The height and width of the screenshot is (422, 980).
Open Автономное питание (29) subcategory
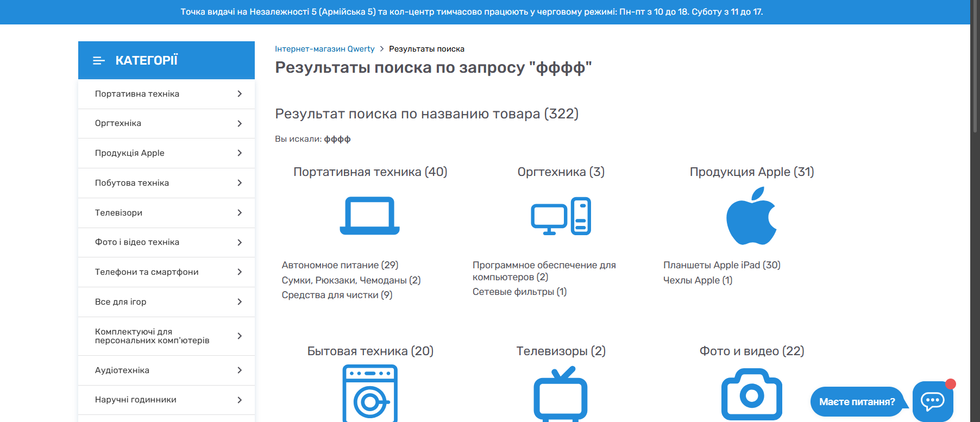(340, 265)
